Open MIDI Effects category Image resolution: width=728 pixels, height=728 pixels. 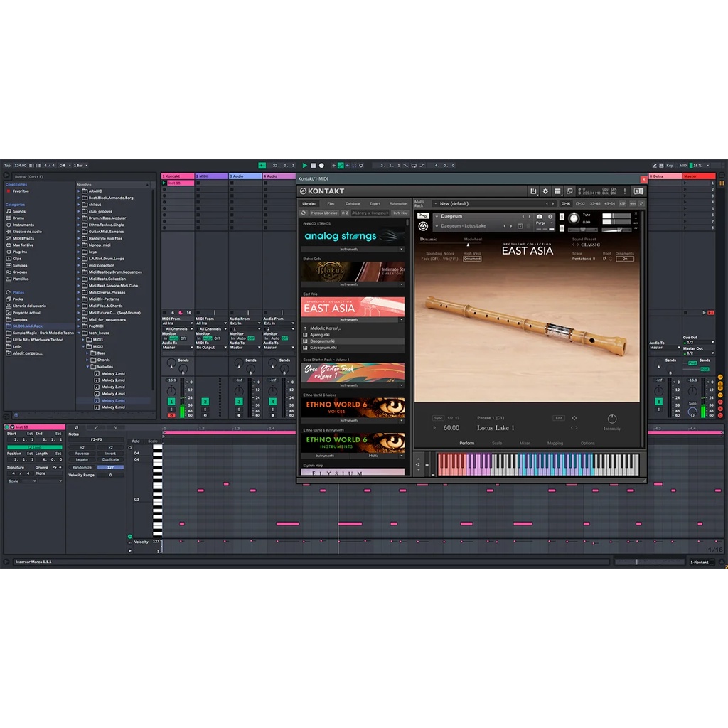tap(20, 238)
